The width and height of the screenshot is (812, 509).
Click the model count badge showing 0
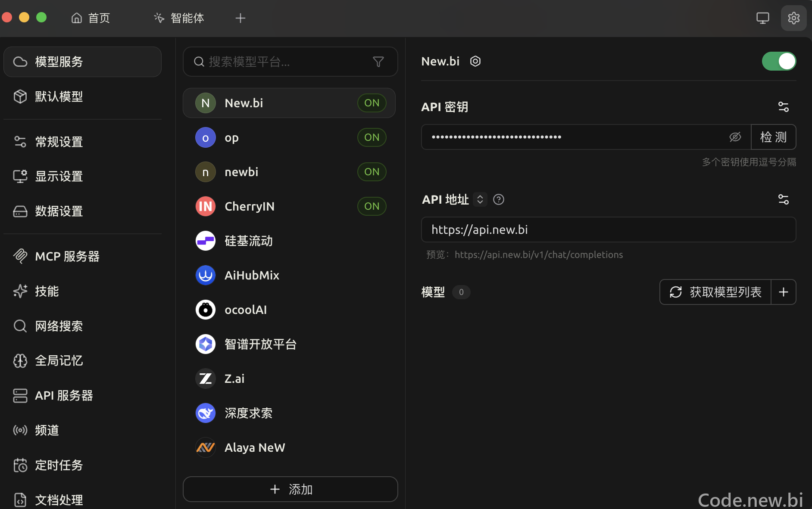pos(461,292)
